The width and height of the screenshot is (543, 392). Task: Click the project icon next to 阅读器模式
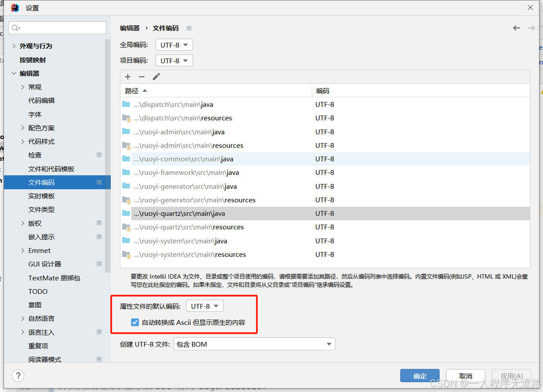click(99, 359)
